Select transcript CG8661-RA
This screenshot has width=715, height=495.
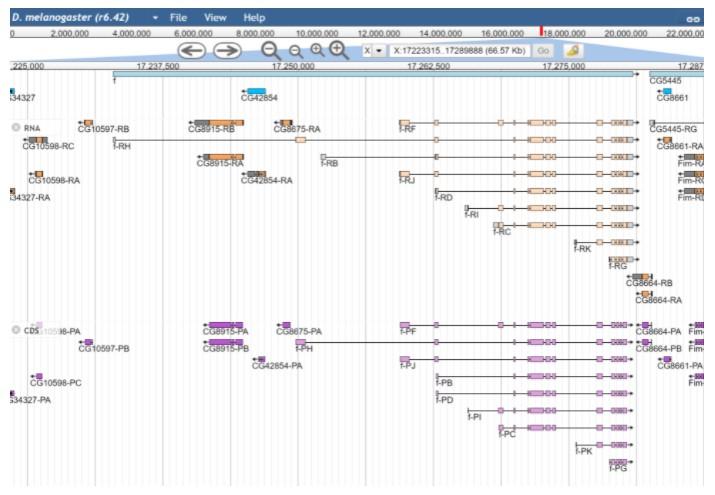coord(667,140)
